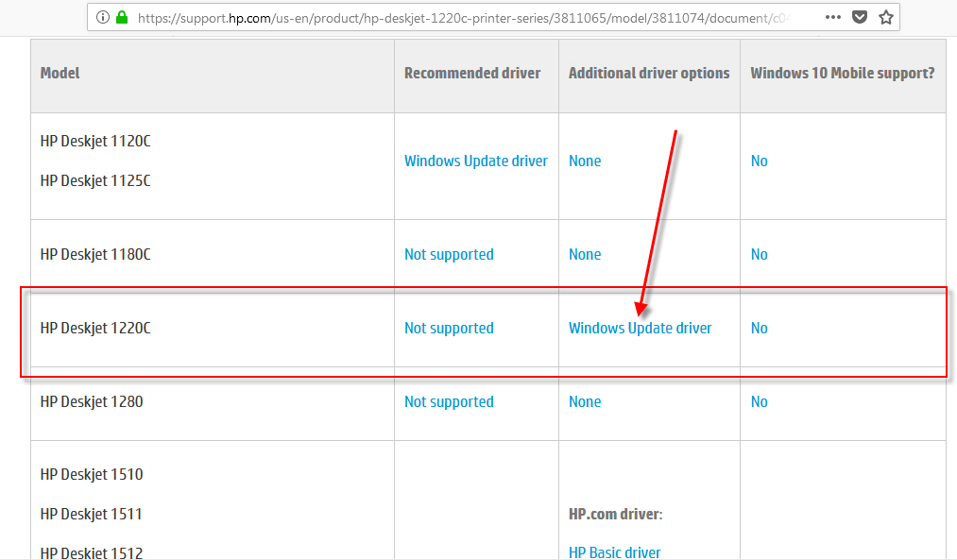Click None link in the Deskjet 1180C row
The image size is (957, 560).
(x=585, y=254)
